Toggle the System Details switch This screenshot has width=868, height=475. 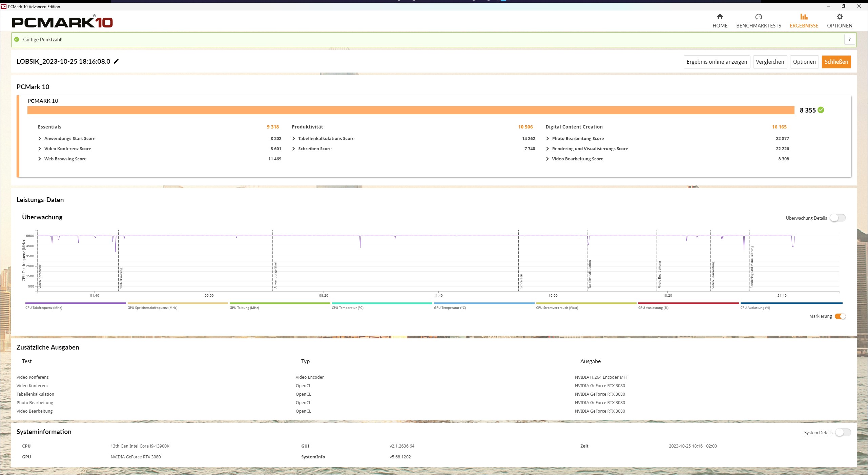843,433
